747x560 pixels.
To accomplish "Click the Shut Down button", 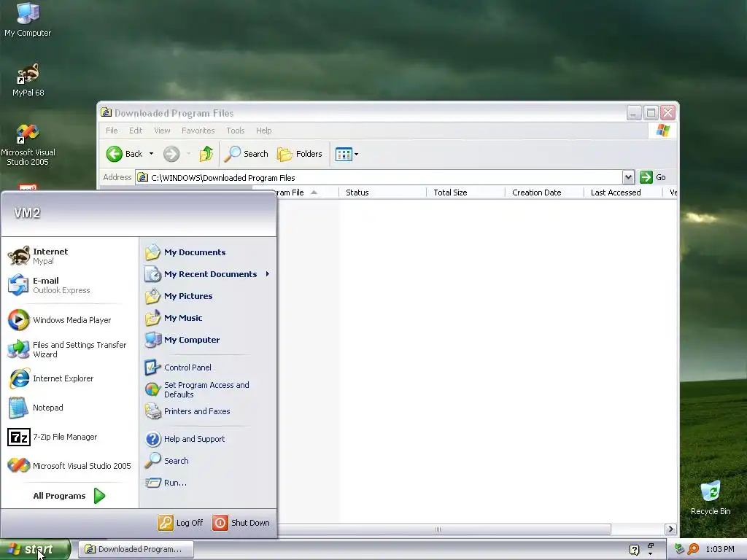I will pyautogui.click(x=241, y=523).
